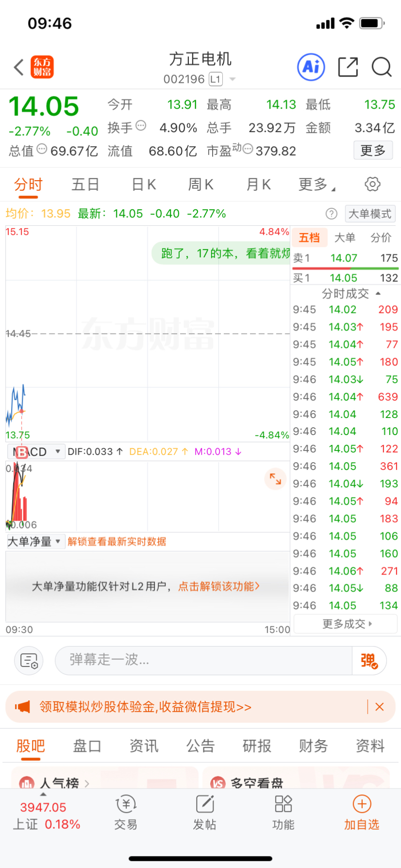Viewport: 401px width, 868px height.
Task: Tap the 上证 3947.05 index ticker
Action: 46,816
